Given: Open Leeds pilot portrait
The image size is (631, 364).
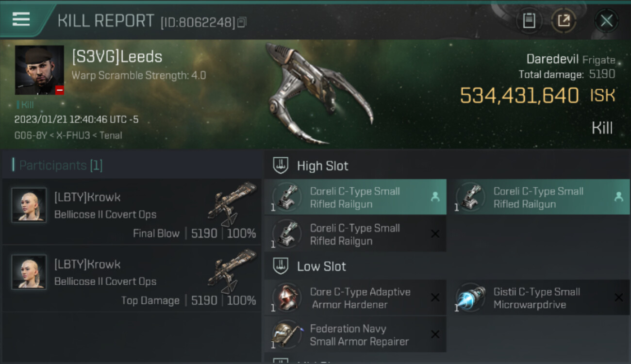Looking at the screenshot, I should [x=39, y=70].
